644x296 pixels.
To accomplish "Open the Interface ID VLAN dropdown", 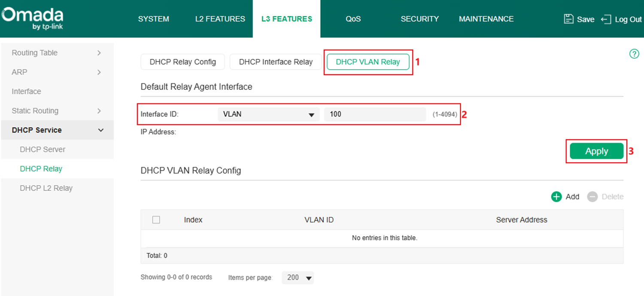I will [269, 114].
